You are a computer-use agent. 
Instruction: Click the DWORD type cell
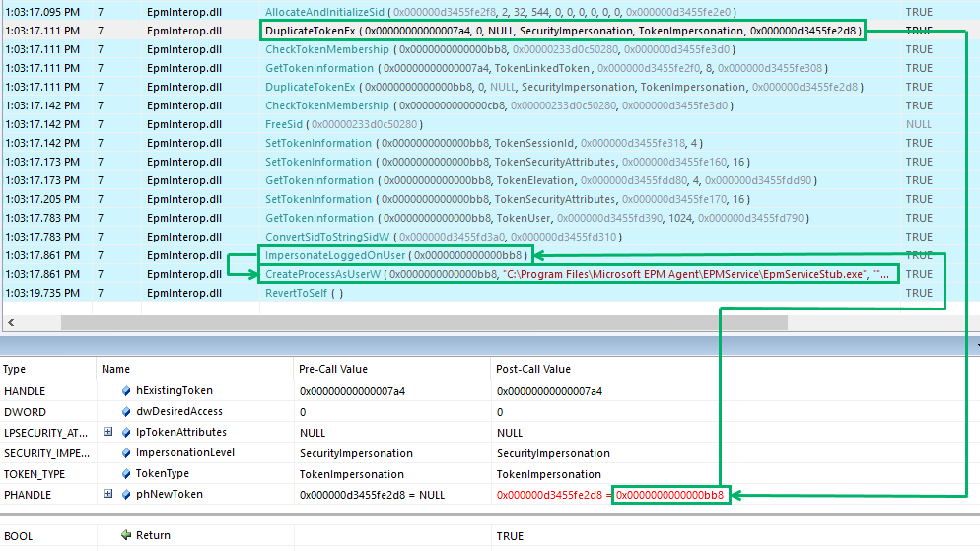25,412
